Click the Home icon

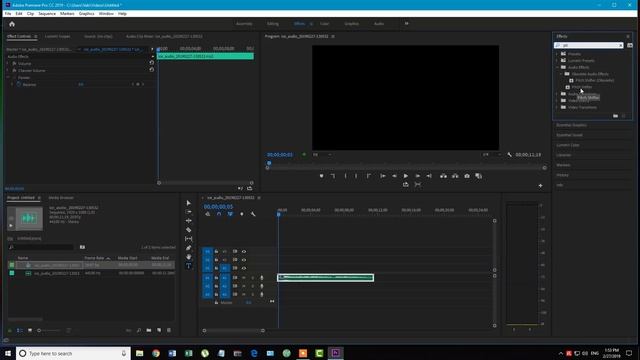pos(12,24)
